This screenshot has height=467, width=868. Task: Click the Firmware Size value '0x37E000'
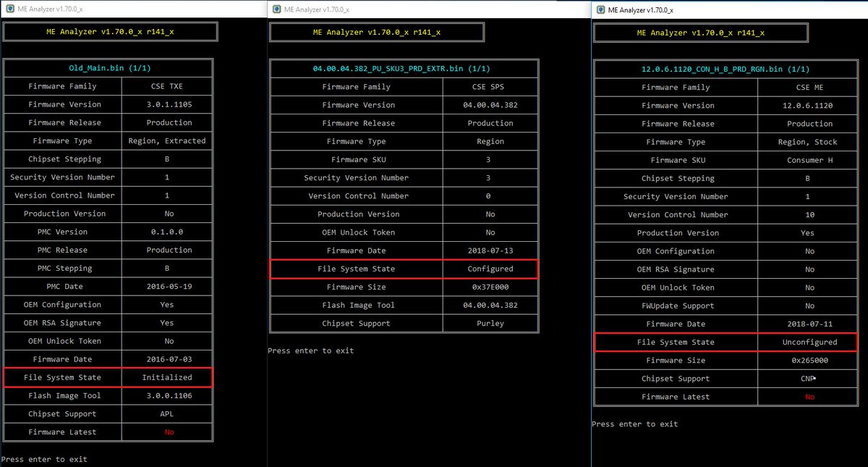tap(490, 287)
